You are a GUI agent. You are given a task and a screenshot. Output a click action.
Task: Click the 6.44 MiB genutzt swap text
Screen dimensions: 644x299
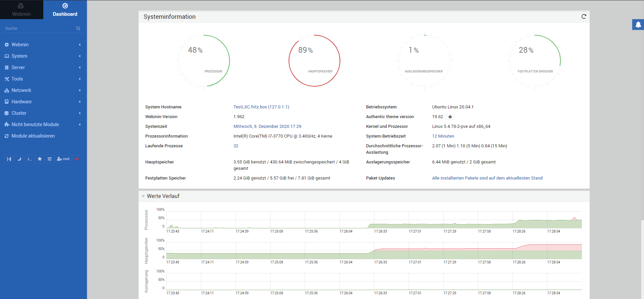[x=464, y=162]
